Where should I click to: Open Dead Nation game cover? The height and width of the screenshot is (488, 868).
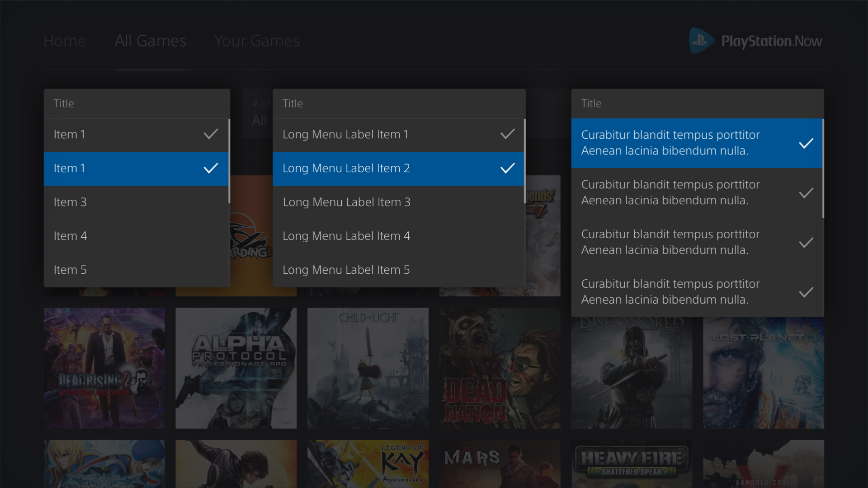(x=500, y=368)
